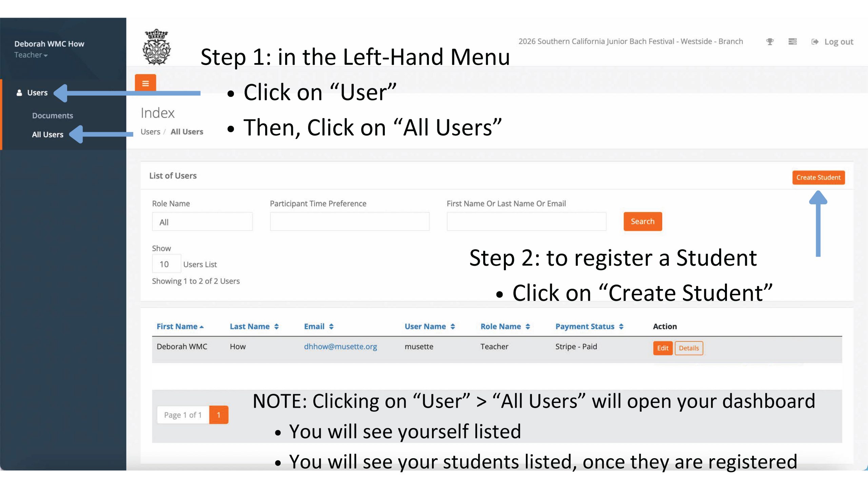The height and width of the screenshot is (488, 868).
Task: Click the name or email search field
Action: pyautogui.click(x=526, y=222)
